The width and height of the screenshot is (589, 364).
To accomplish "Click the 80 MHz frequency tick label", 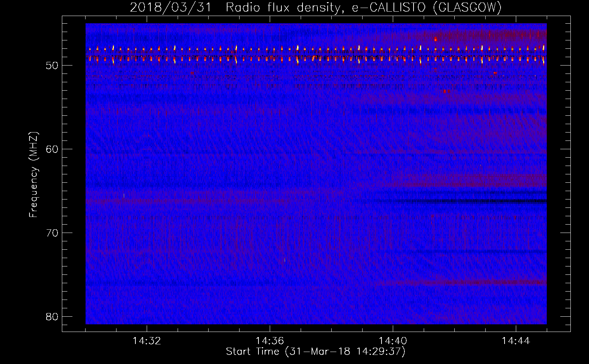I will [x=52, y=317].
